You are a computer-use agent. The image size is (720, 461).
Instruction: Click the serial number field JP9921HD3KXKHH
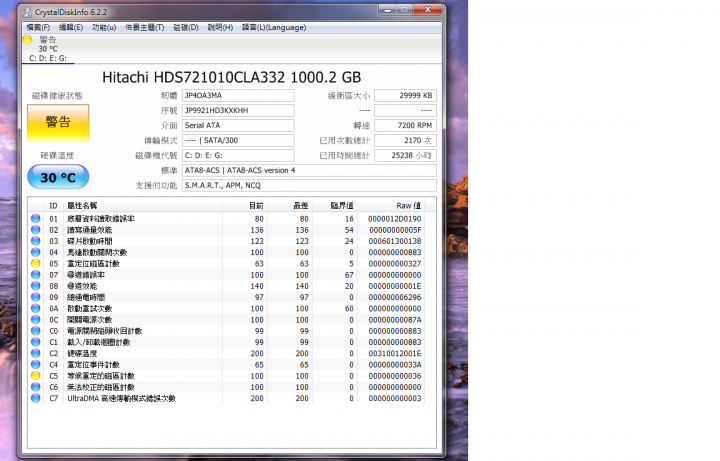click(238, 111)
